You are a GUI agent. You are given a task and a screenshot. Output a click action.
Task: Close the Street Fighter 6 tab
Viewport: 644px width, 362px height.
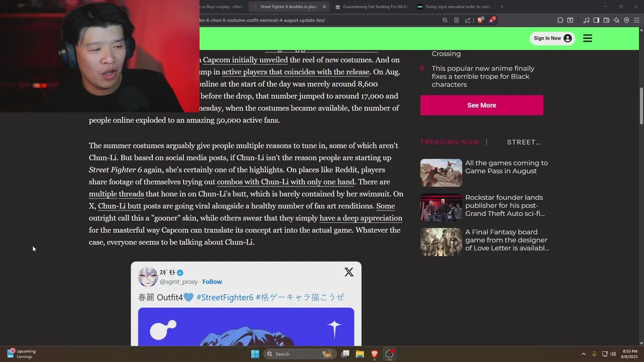tap(324, 7)
